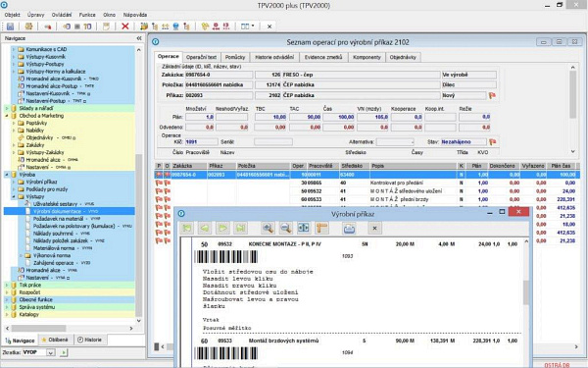Screen dimensions: 588x368
Task: Expand the Sklady a nářadí tree node
Action: pos(7,108)
